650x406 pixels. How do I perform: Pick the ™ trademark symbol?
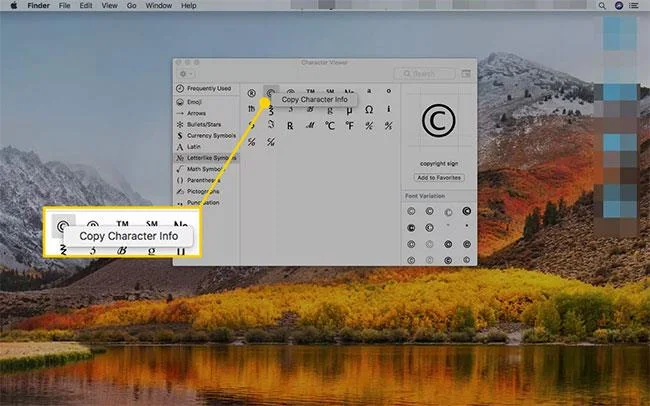[310, 91]
